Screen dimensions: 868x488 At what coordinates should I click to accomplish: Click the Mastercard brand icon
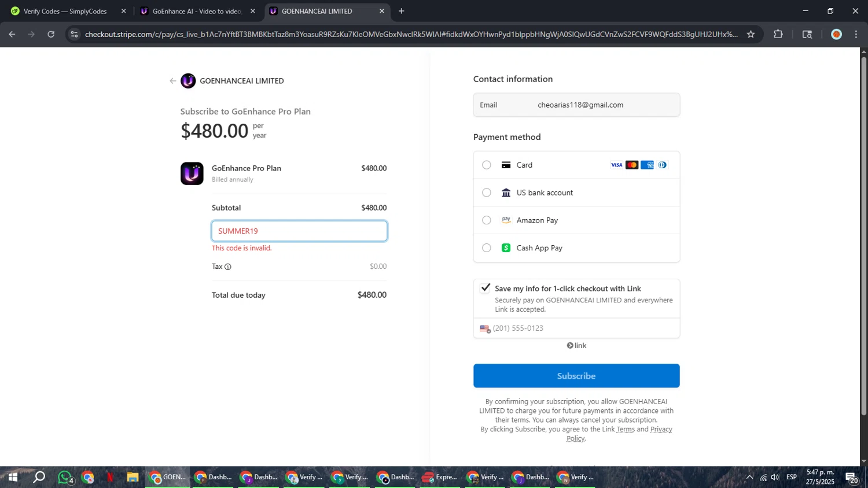[632, 165]
